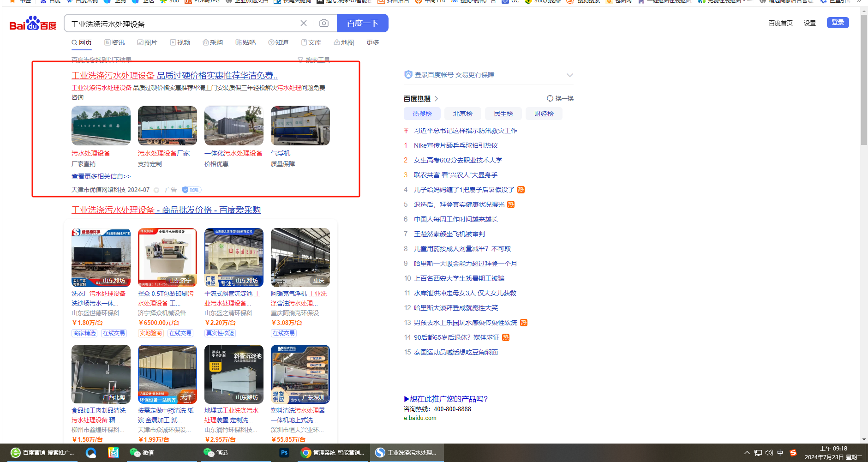The height and width of the screenshot is (462, 868).
Task: Switch to the 视频 tab
Action: pos(180,42)
